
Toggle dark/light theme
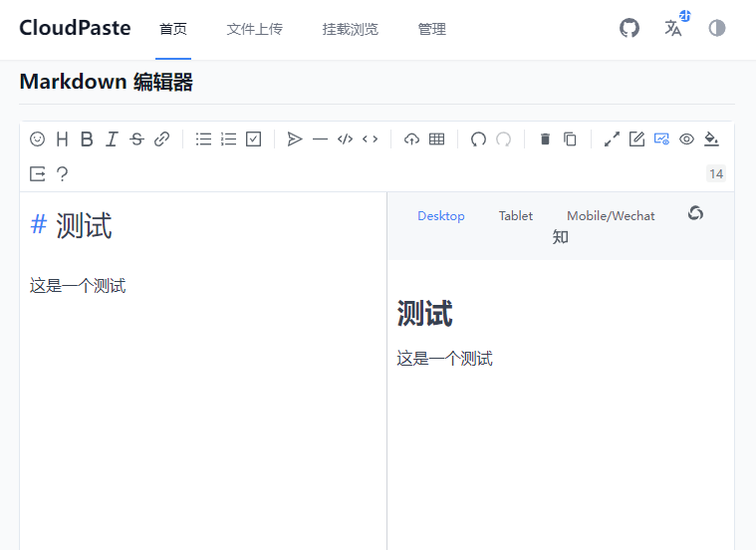click(x=717, y=28)
